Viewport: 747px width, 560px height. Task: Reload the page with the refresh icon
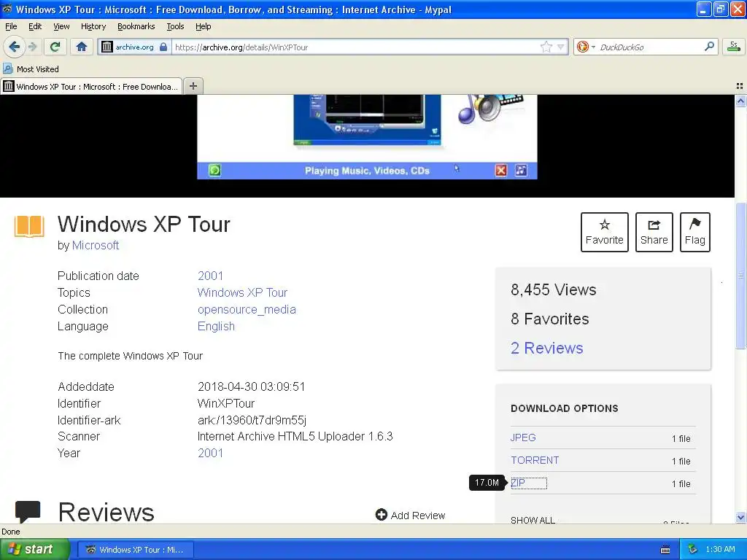[x=55, y=47]
